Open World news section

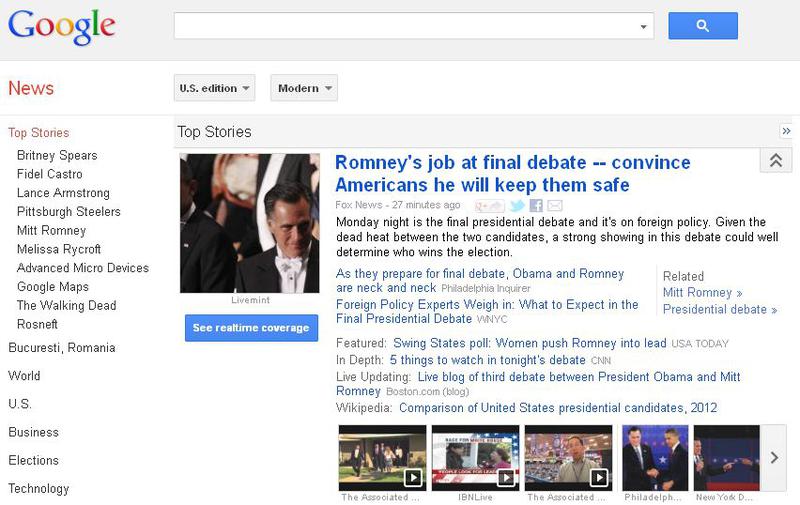point(24,376)
